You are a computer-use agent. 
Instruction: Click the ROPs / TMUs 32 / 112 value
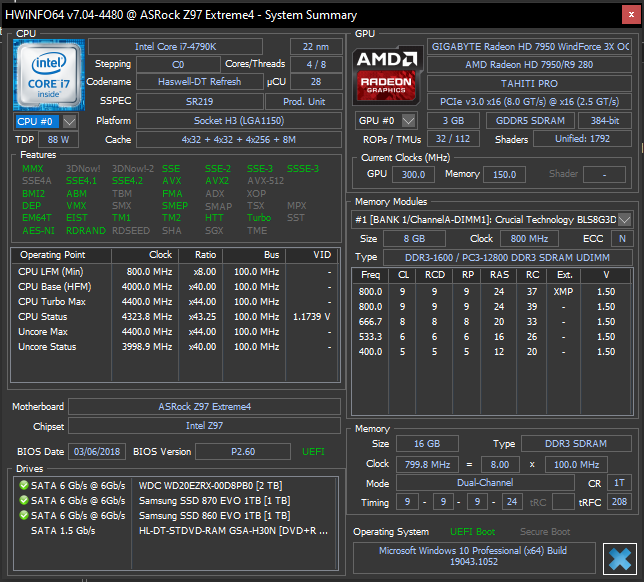click(x=453, y=139)
